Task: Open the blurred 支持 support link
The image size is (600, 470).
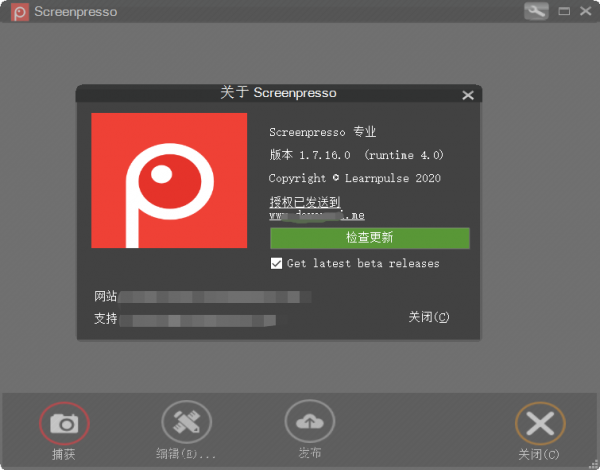Action: [x=197, y=320]
